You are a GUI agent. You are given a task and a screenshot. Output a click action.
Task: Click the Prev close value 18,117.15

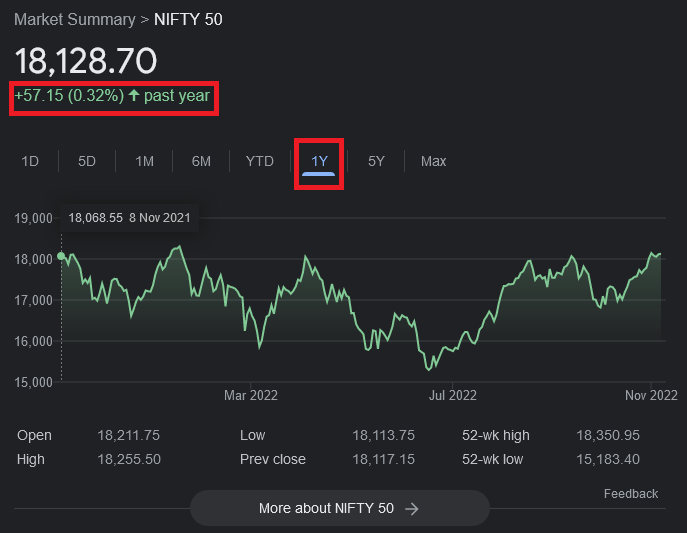(383, 459)
